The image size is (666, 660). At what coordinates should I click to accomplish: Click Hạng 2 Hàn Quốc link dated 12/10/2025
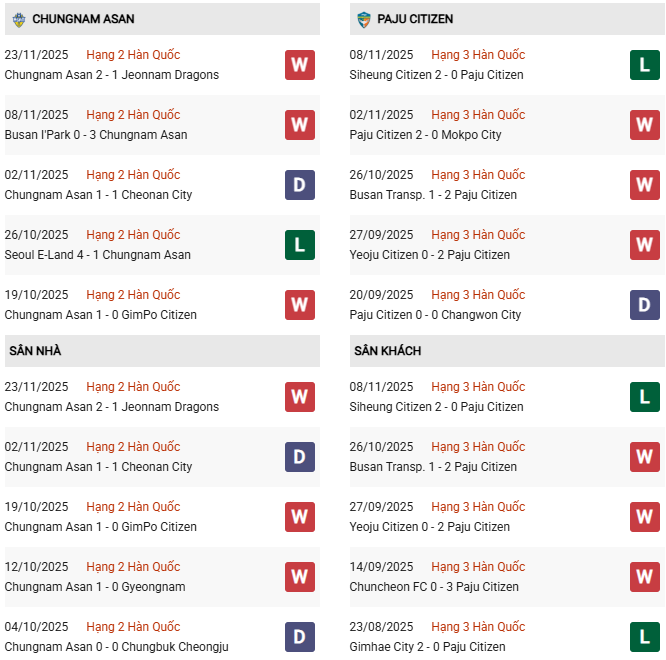(133, 567)
